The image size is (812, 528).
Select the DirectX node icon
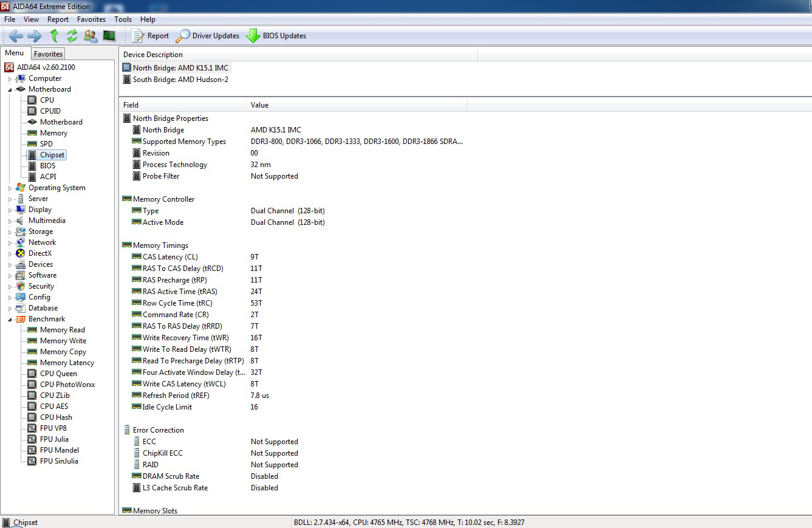click(21, 253)
